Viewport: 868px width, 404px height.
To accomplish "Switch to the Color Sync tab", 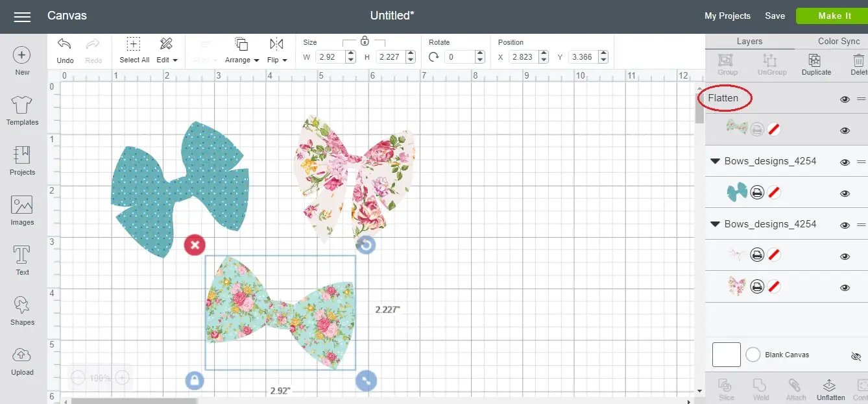I will pyautogui.click(x=838, y=41).
